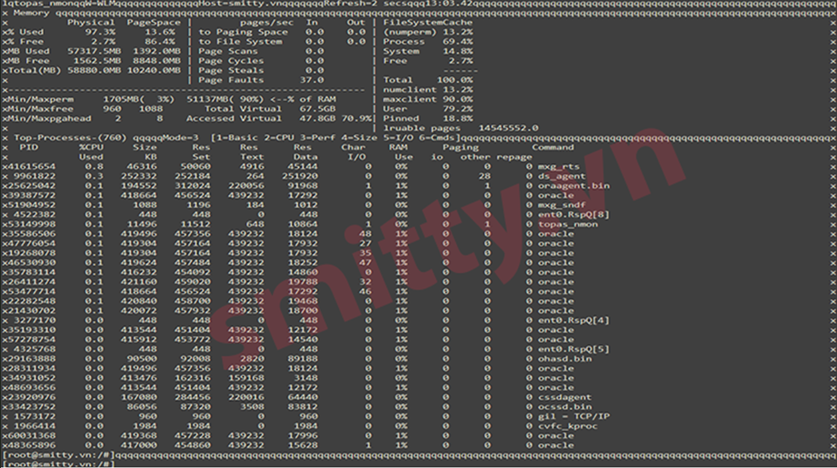The image size is (837, 468).
Task: Select the 13:03.42 clock time
Action: pyautogui.click(x=448, y=3)
